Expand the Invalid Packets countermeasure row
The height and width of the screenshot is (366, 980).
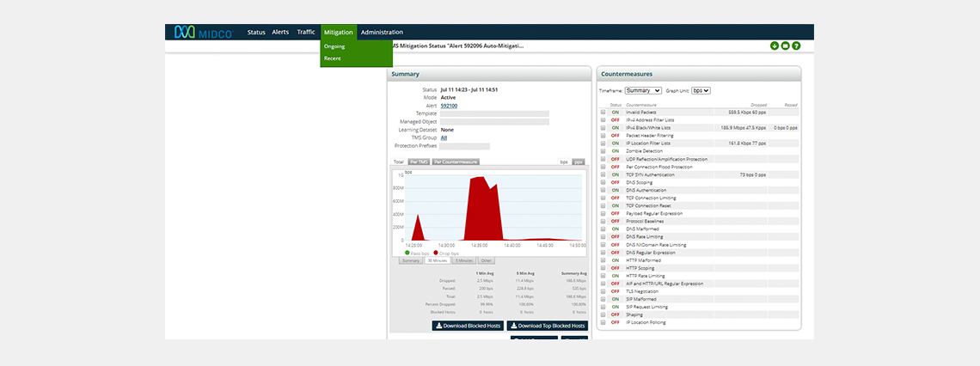pyautogui.click(x=603, y=112)
